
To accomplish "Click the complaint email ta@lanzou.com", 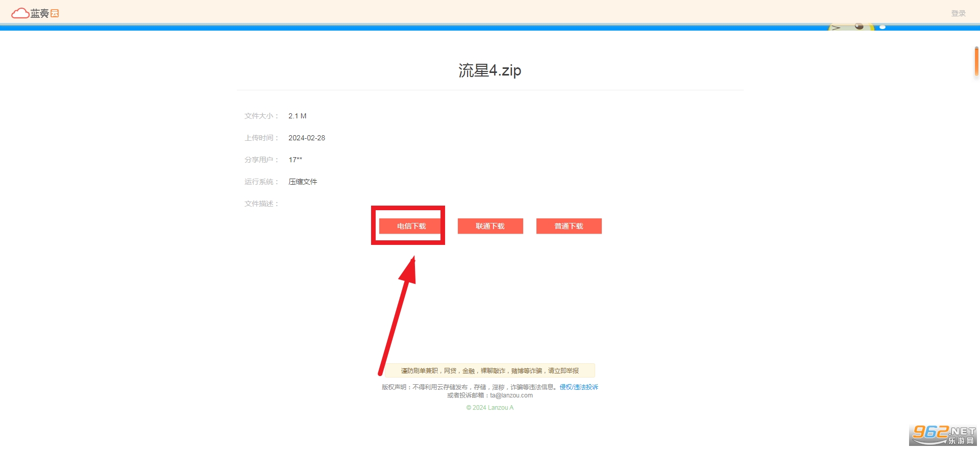I will point(511,395).
